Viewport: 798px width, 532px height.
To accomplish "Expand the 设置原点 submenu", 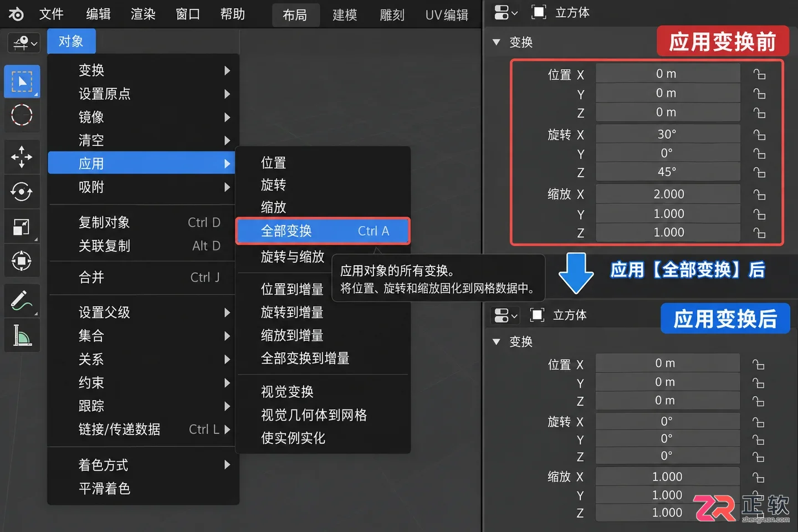I will coord(144,94).
